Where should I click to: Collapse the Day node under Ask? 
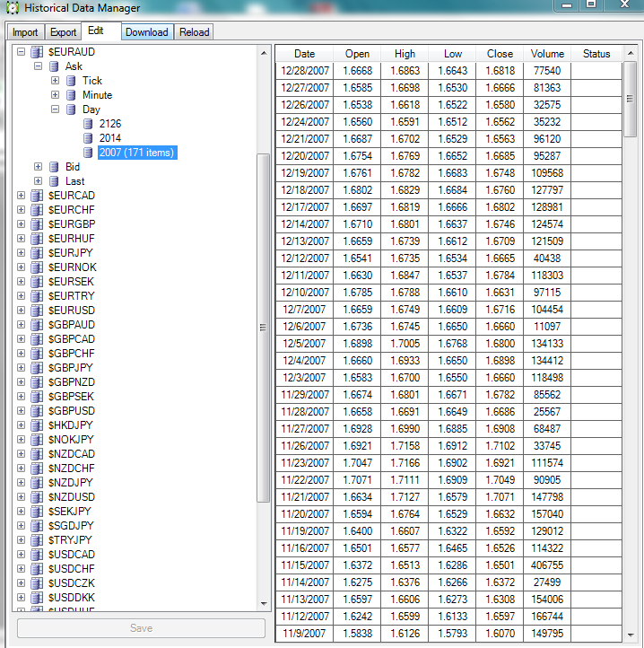tap(56, 109)
